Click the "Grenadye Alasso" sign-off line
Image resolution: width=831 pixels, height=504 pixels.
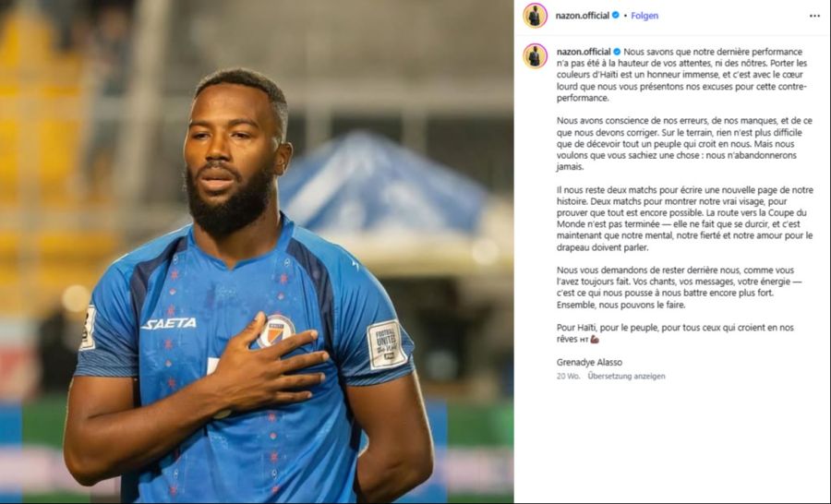(589, 363)
